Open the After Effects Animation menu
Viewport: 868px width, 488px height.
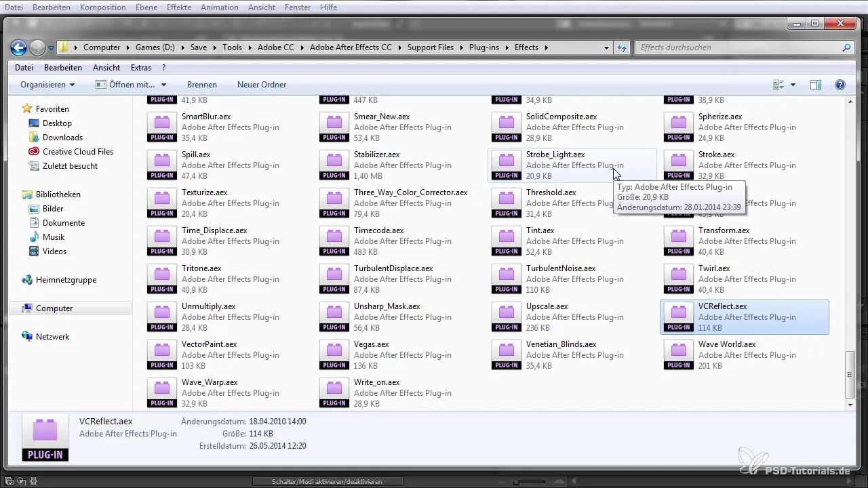tap(220, 7)
